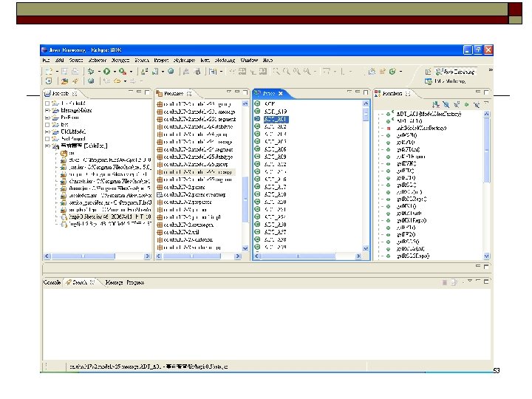Open the Edit menu
The image size is (532, 399).
(x=60, y=61)
